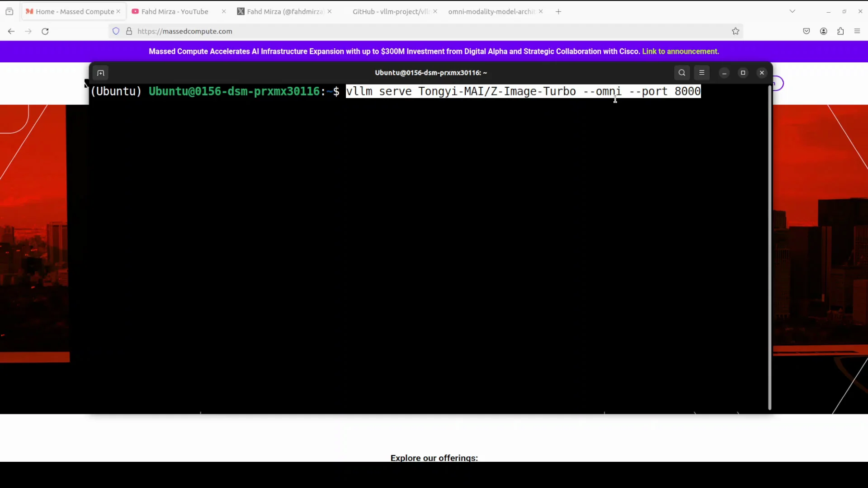
Task: Bookmark this page with star icon
Action: click(736, 31)
